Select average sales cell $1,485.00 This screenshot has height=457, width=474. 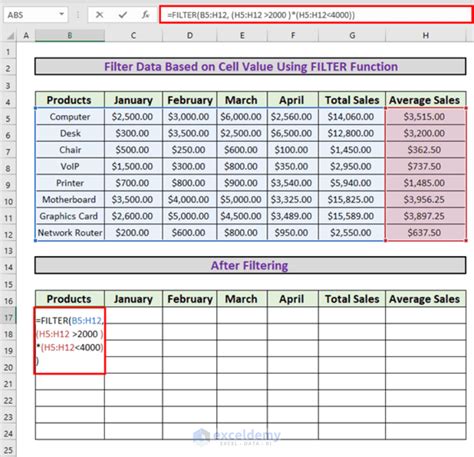[426, 183]
